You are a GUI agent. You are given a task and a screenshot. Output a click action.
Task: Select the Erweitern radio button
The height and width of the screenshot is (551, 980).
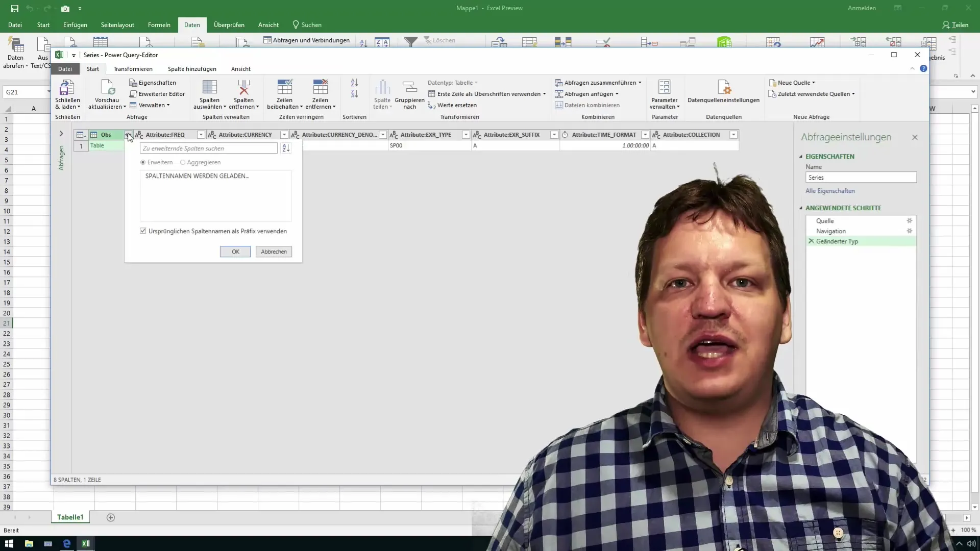click(x=143, y=162)
